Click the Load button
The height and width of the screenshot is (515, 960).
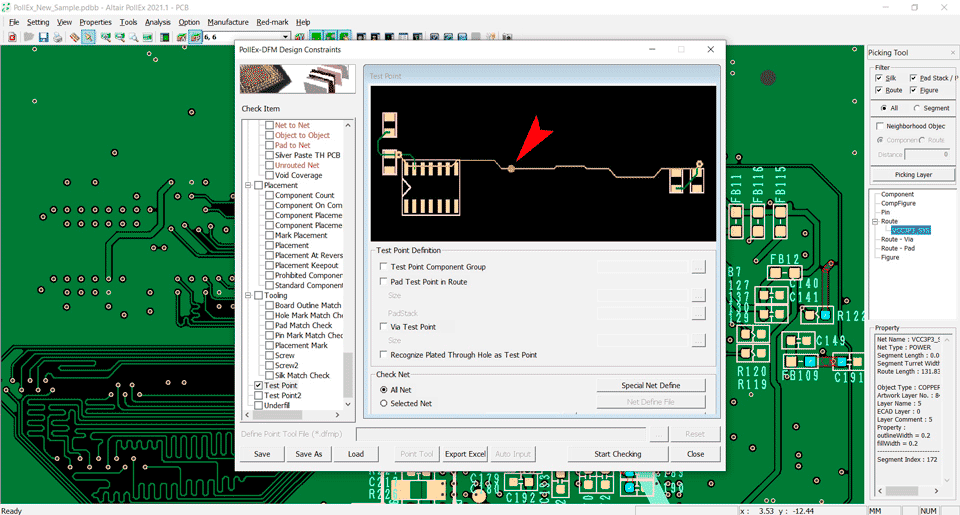356,454
